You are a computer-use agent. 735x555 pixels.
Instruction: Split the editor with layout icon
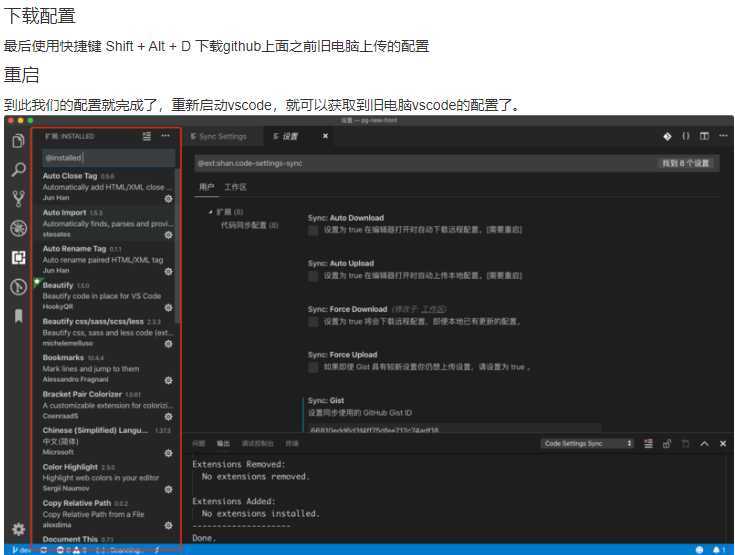pyautogui.click(x=704, y=136)
